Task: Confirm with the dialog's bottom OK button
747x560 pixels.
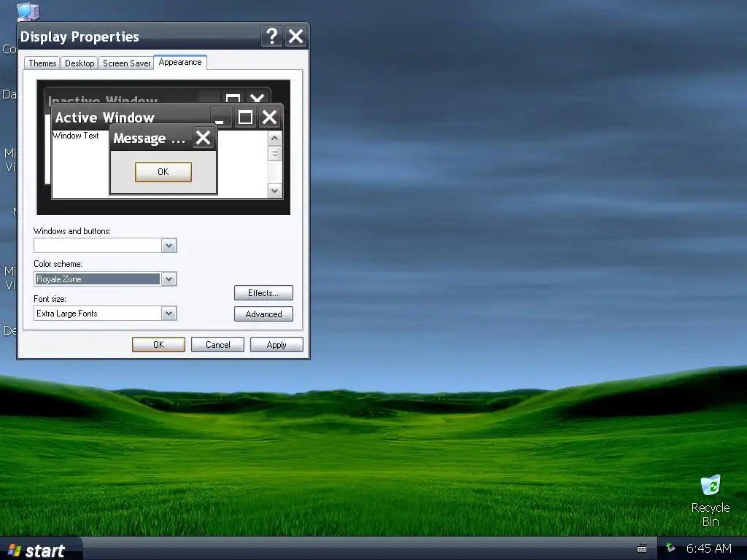Action: coord(158,345)
